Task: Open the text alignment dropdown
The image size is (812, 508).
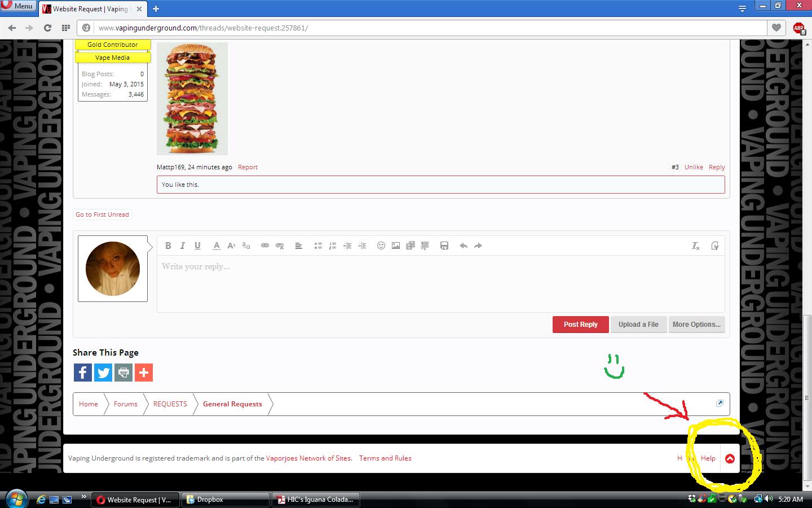Action: click(x=299, y=246)
